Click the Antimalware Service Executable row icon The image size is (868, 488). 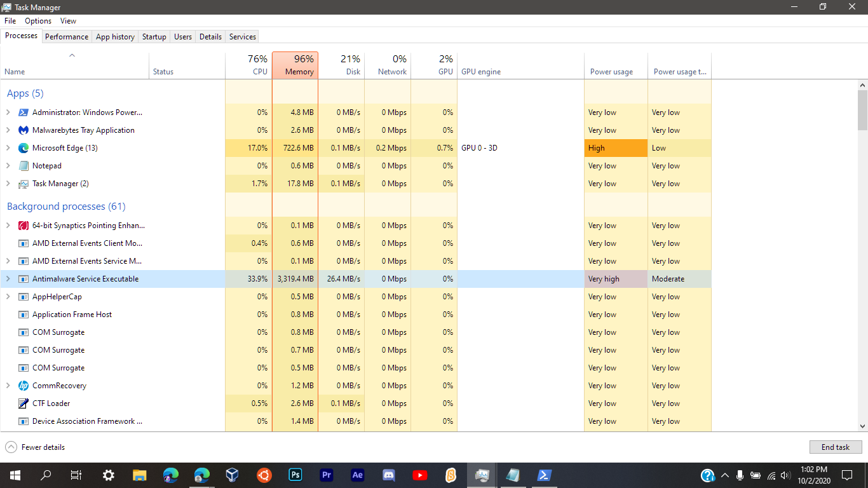(24, 279)
